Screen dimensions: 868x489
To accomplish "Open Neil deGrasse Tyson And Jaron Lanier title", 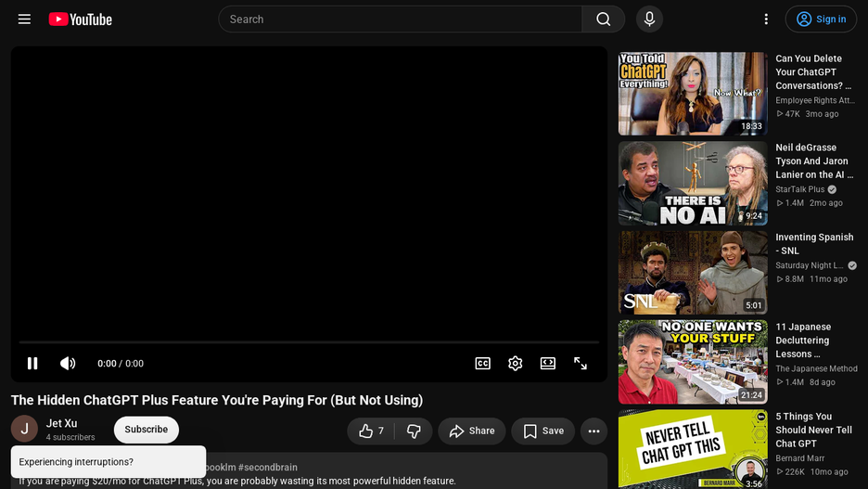I will pyautogui.click(x=814, y=161).
